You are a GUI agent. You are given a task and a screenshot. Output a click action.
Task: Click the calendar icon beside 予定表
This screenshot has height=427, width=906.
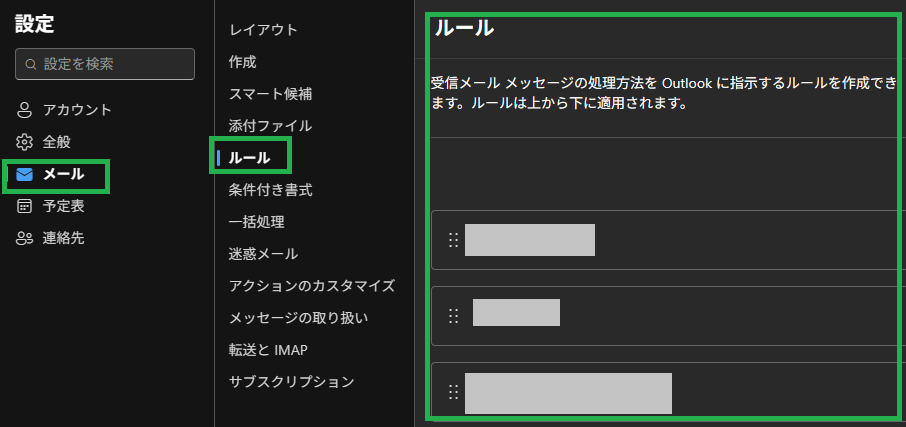pos(24,206)
